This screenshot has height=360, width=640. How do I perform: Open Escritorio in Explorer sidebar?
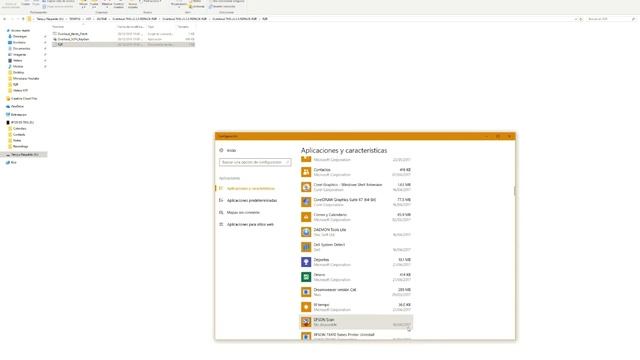(19, 42)
